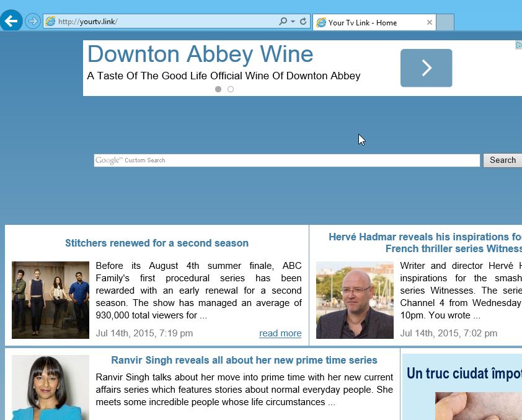Open Ranvir Singh prime time series headline
Screen dimensions: 522x420
[244, 360]
